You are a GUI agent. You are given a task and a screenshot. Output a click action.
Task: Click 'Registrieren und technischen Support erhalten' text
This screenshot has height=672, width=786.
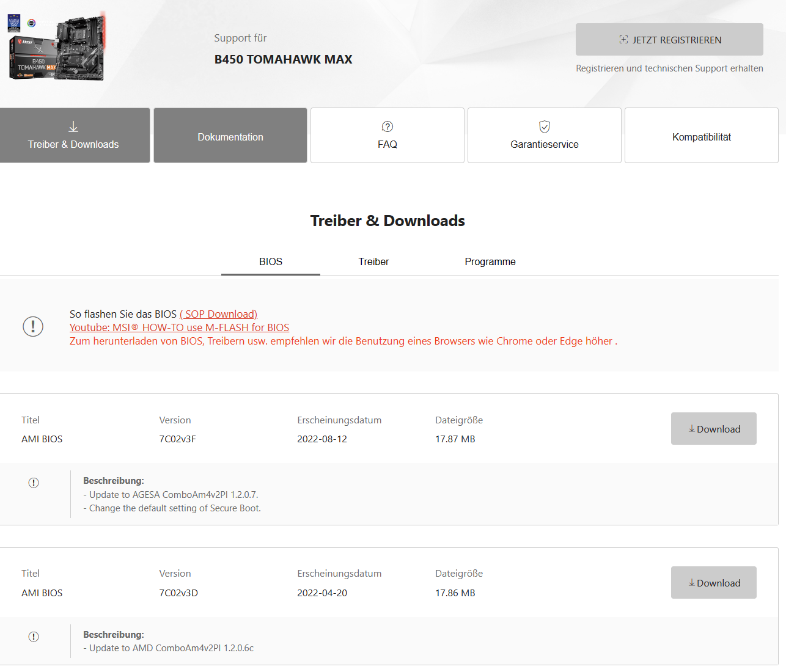coord(669,68)
